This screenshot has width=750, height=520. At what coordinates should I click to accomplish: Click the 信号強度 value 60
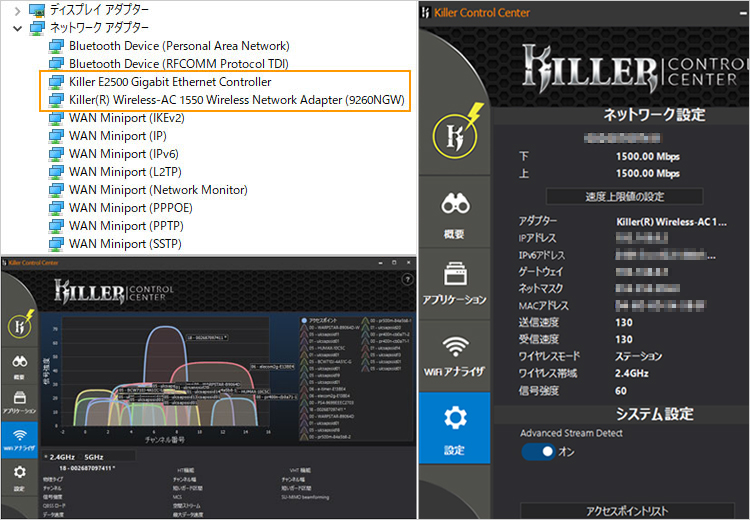coord(621,391)
